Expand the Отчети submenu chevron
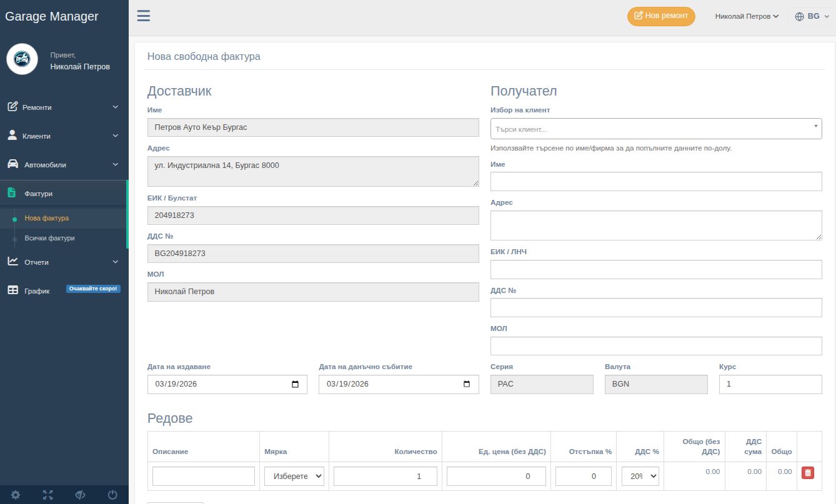This screenshot has width=836, height=504. click(116, 262)
